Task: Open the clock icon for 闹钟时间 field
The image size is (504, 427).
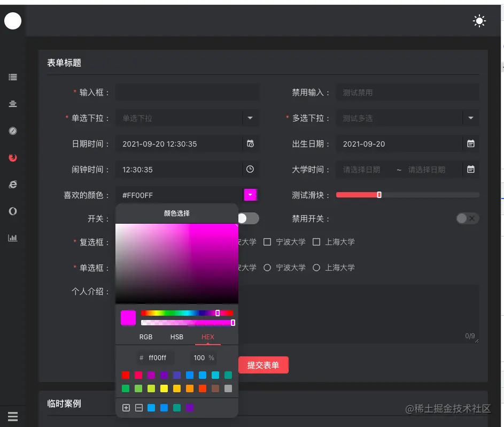Action: 250,169
